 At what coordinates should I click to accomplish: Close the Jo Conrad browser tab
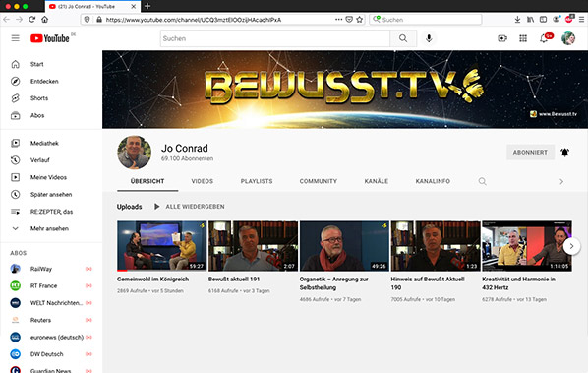tap(133, 6)
